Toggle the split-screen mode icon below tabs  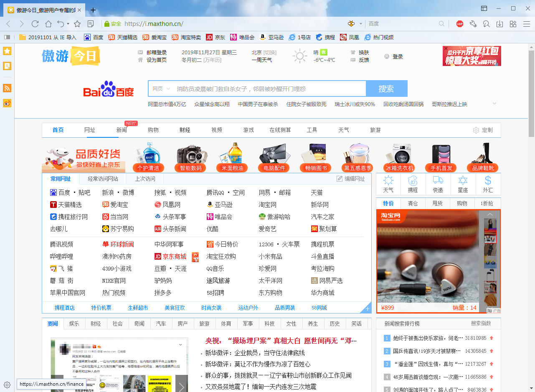tap(484, 8)
